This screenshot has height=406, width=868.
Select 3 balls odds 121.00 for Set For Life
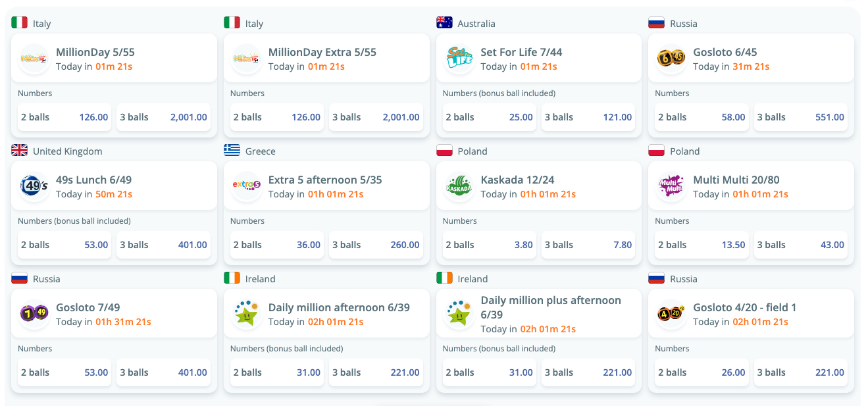pyautogui.click(x=588, y=117)
